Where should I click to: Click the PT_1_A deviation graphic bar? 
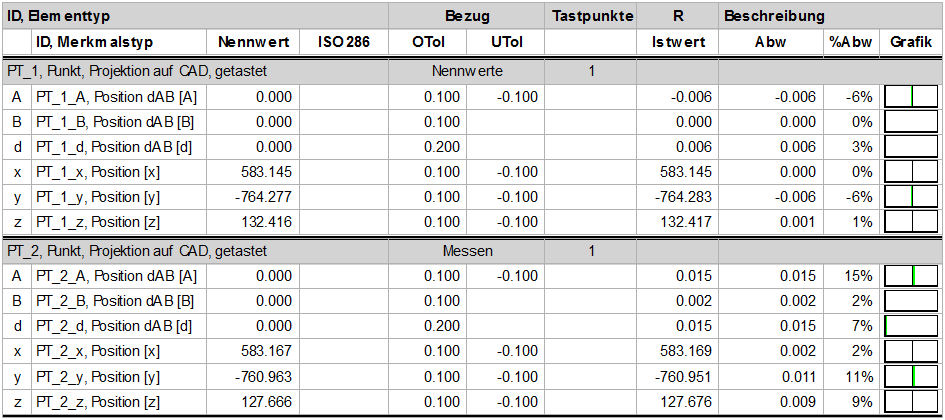click(911, 97)
